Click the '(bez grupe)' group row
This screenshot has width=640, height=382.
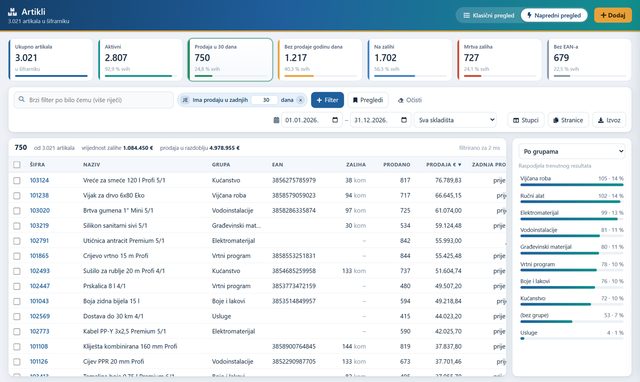pos(572,318)
